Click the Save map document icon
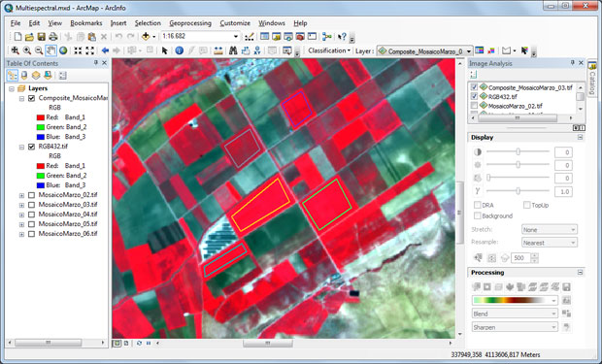This screenshot has width=602, height=364. click(x=41, y=37)
